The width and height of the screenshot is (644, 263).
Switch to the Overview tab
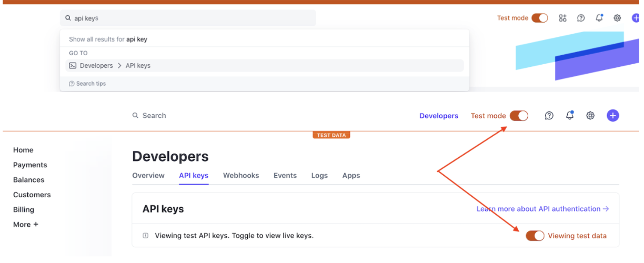coord(148,176)
